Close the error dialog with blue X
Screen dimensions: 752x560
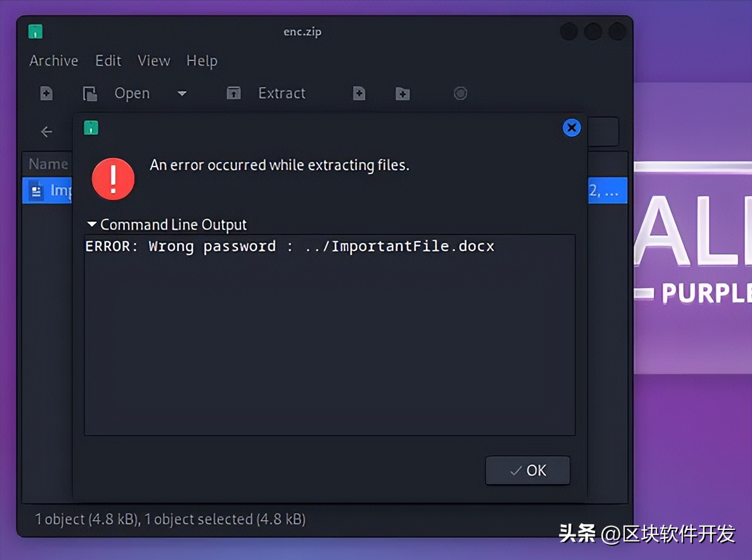[x=571, y=128]
